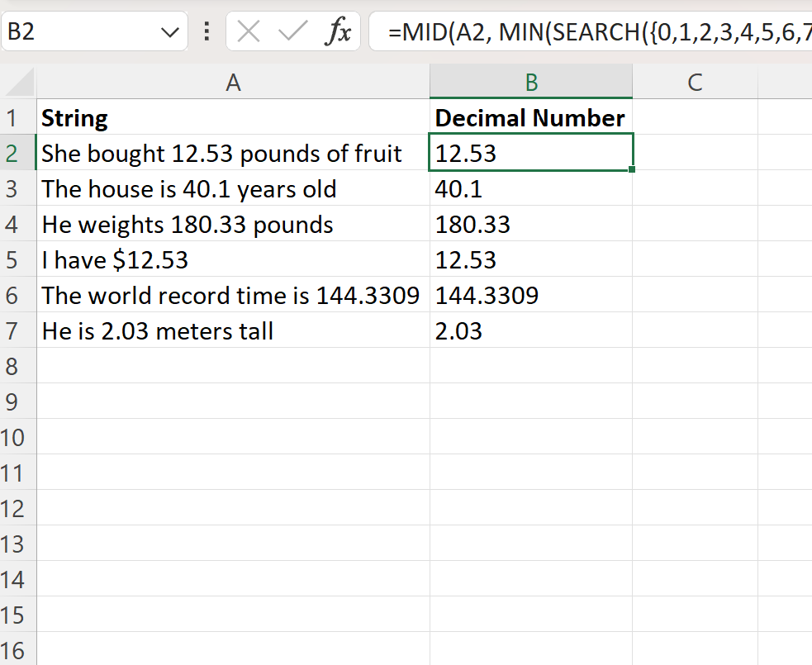This screenshot has width=812, height=665.
Task: Click the Name Box showing B2
Action: pos(83,31)
